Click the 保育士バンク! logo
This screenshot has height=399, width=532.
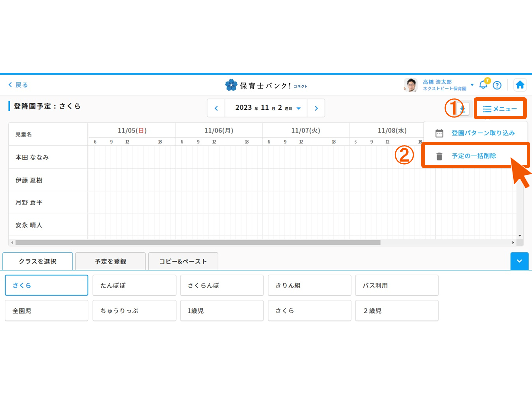click(x=266, y=85)
